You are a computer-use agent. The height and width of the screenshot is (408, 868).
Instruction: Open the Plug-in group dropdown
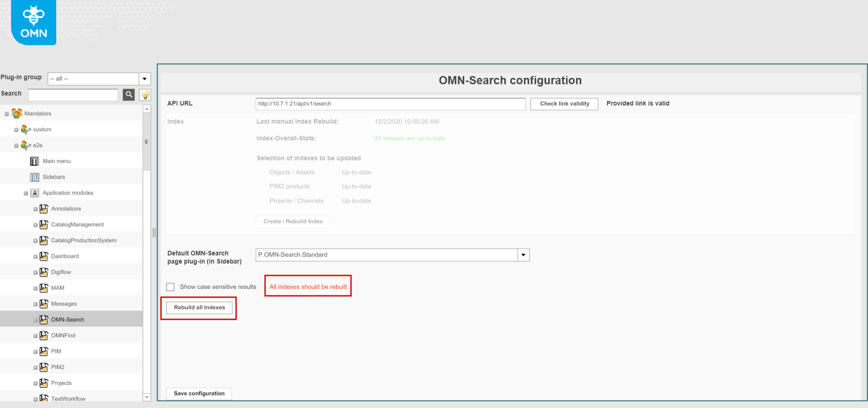tap(144, 79)
